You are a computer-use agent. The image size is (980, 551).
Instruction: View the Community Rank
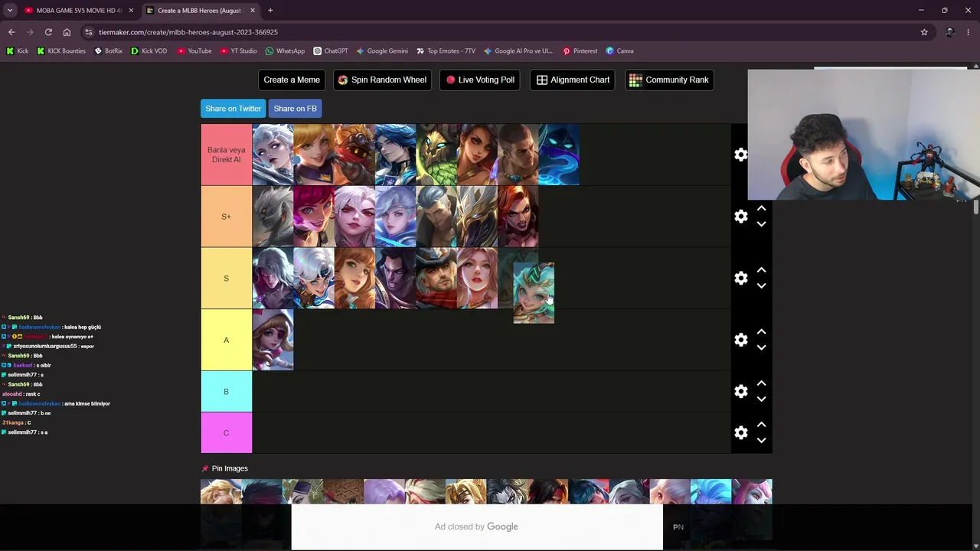point(669,80)
